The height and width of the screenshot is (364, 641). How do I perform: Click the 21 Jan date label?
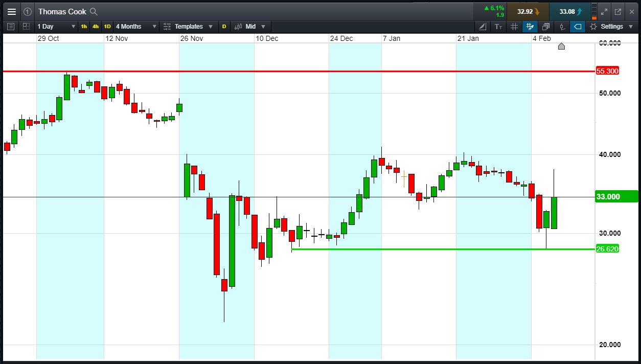pos(468,39)
